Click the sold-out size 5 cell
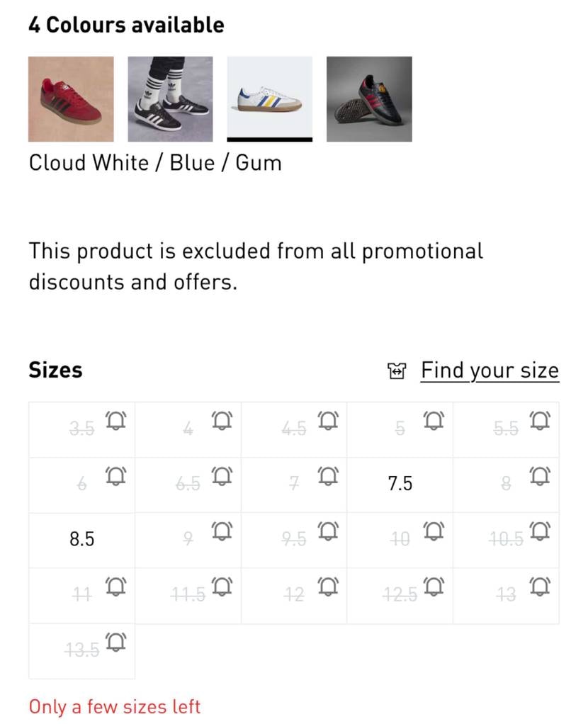 400,429
